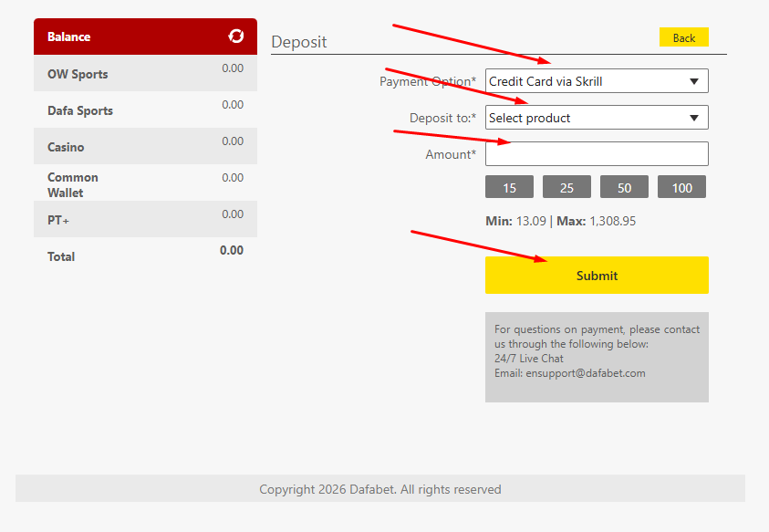Viewport: 769px width, 532px height.
Task: Click the Min: 13.09 limit text
Action: (x=515, y=221)
